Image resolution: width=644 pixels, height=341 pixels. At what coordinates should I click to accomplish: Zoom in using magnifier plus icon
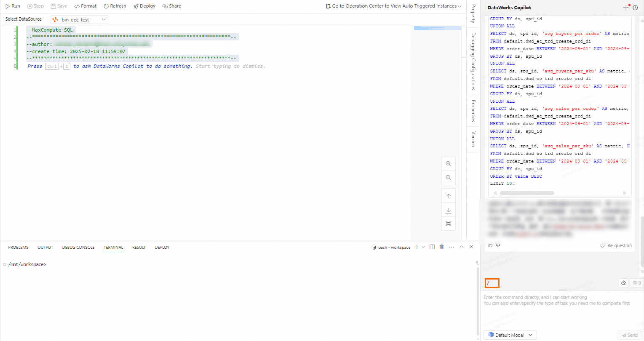tap(448, 164)
